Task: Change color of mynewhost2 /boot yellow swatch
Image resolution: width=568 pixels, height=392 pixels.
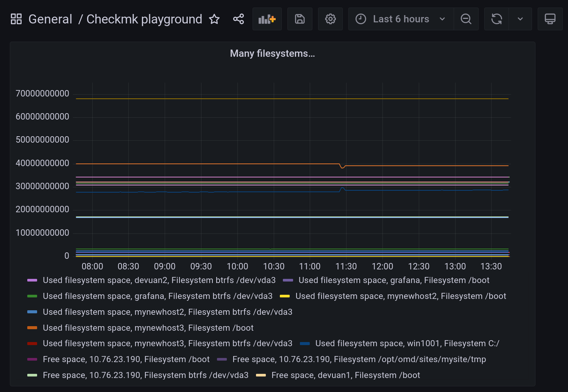Action: 285,296
